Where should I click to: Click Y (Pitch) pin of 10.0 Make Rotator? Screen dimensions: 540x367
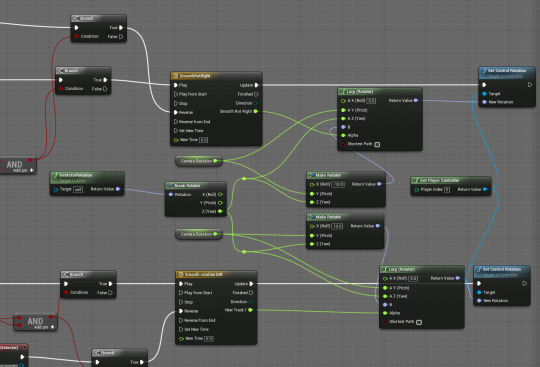(x=312, y=235)
